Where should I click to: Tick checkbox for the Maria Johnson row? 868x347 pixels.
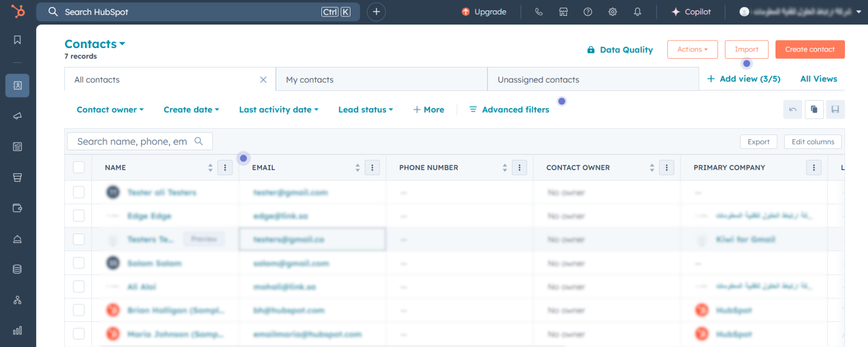pos(79,334)
